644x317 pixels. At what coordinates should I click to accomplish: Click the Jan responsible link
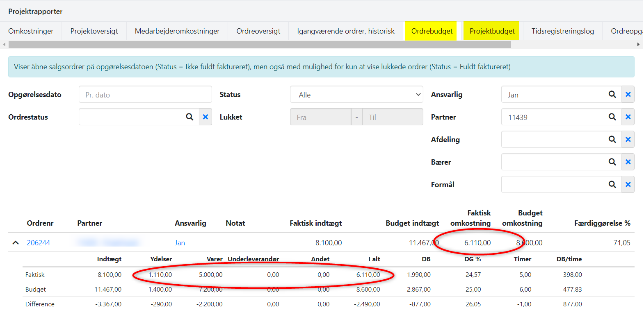(x=180, y=243)
